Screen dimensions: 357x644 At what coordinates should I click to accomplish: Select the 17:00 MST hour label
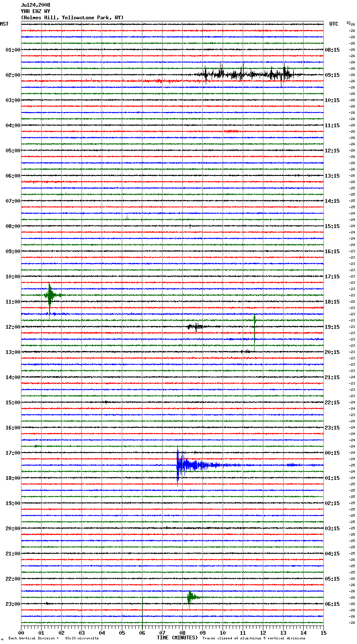(x=13, y=453)
